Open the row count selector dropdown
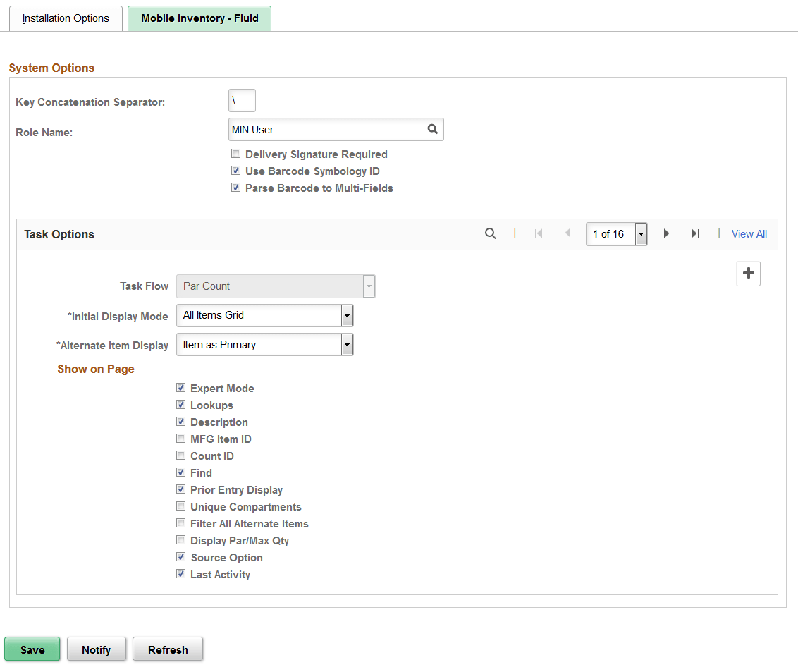 [x=641, y=233]
